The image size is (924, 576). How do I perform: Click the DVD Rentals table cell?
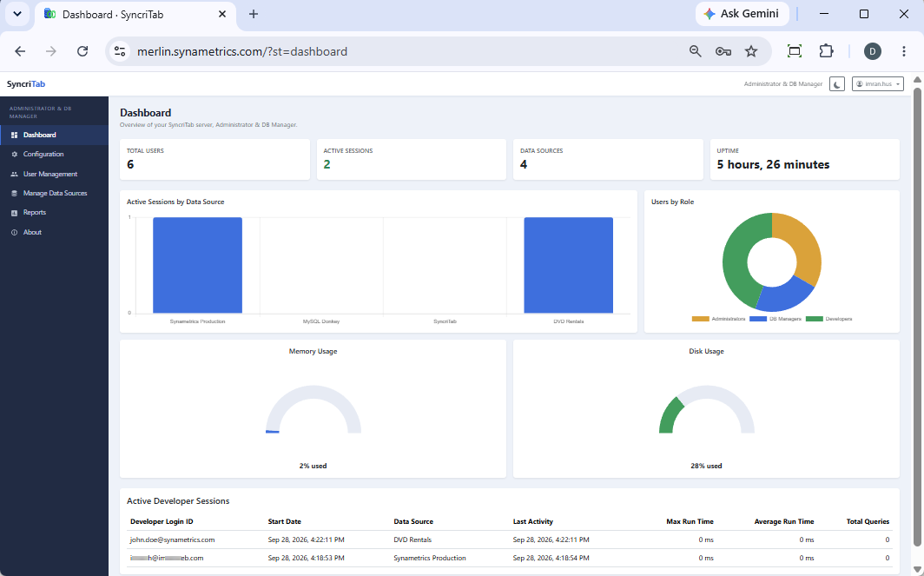click(x=412, y=540)
